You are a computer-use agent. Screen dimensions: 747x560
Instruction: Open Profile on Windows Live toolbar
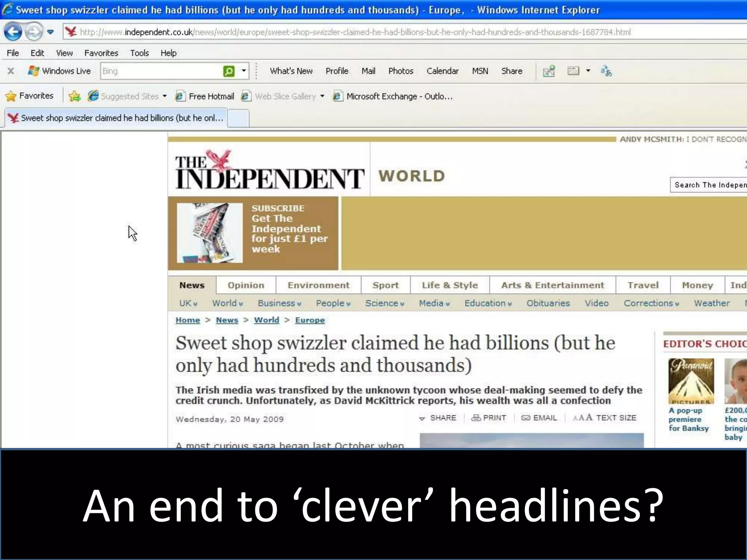point(337,71)
